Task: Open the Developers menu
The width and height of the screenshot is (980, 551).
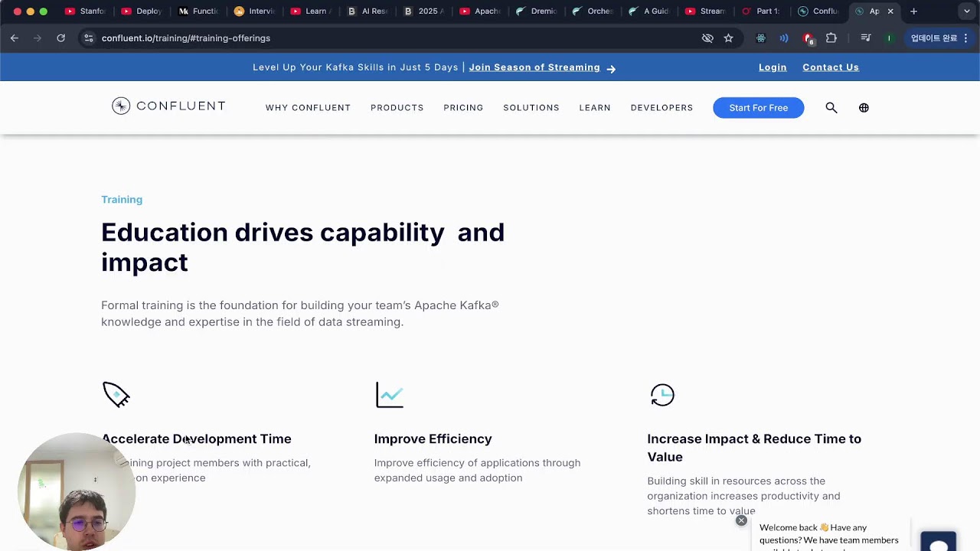Action: pos(661,108)
